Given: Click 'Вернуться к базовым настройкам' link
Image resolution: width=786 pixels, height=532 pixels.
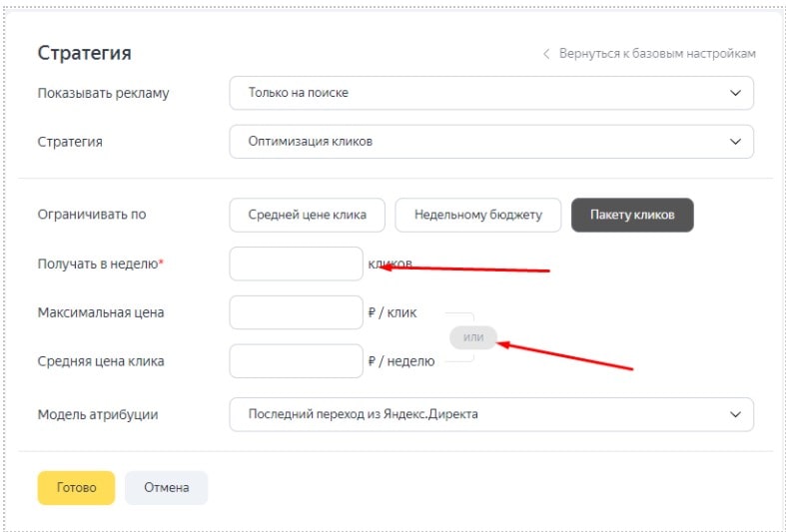Looking at the screenshot, I should point(656,54).
